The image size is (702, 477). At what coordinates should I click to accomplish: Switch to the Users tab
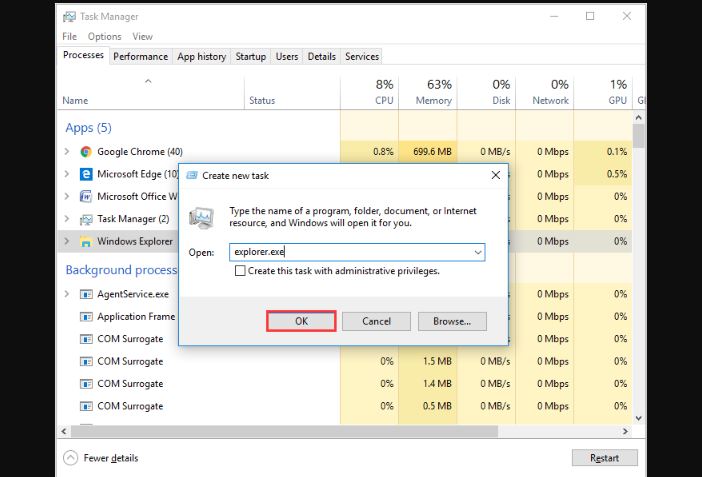pyautogui.click(x=287, y=56)
